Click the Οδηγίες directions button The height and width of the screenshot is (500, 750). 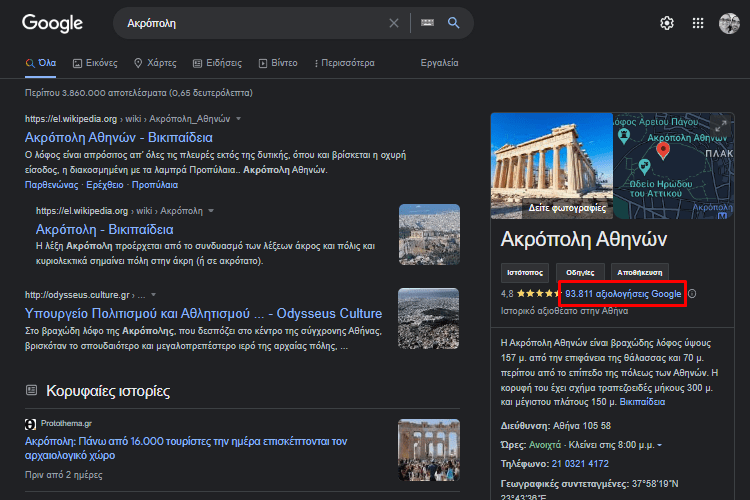pos(580,273)
